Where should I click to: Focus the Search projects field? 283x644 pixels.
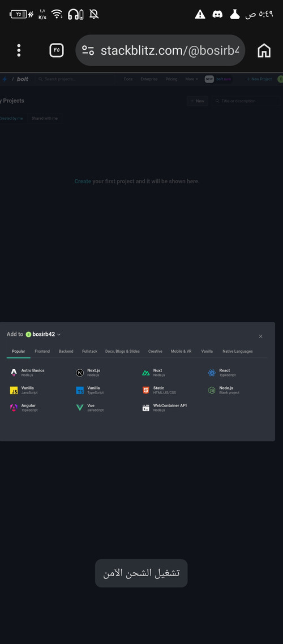pos(76,79)
